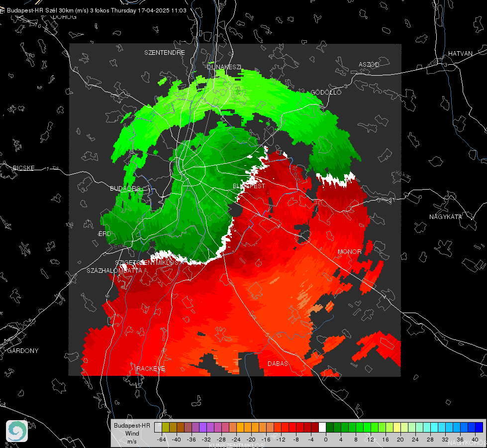
Task: Click the radar title text Budapest-HR Szél 30km
Action: pyautogui.click(x=40, y=10)
